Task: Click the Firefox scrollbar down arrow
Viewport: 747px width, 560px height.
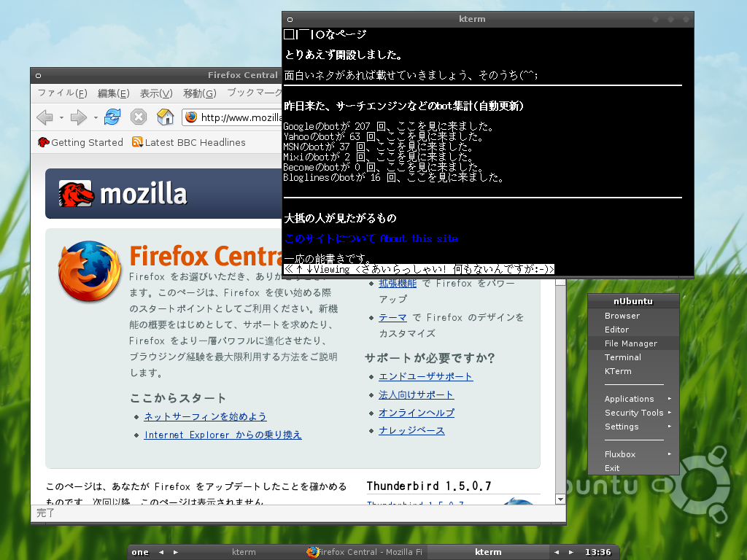Action: coord(561,499)
